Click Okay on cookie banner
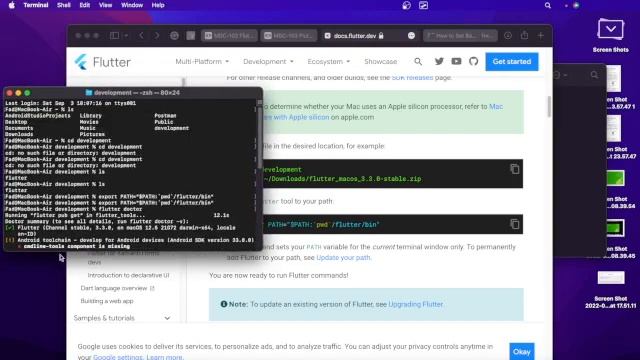This screenshot has height=360, width=640. pos(522,351)
